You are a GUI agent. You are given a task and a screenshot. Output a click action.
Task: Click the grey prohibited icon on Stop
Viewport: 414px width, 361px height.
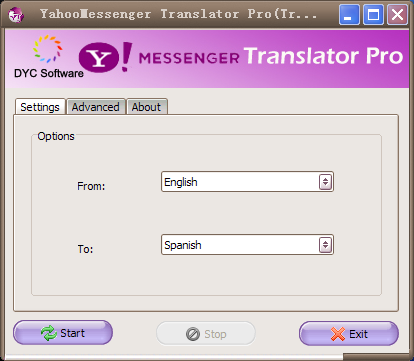(x=193, y=334)
